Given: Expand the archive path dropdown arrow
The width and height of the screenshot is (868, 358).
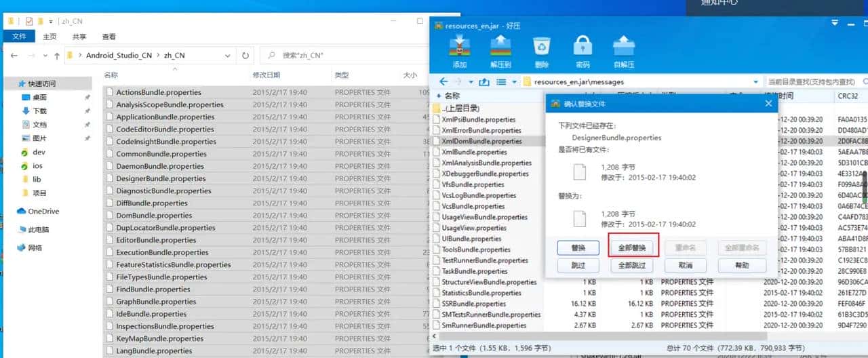Looking at the screenshot, I should coord(756,82).
